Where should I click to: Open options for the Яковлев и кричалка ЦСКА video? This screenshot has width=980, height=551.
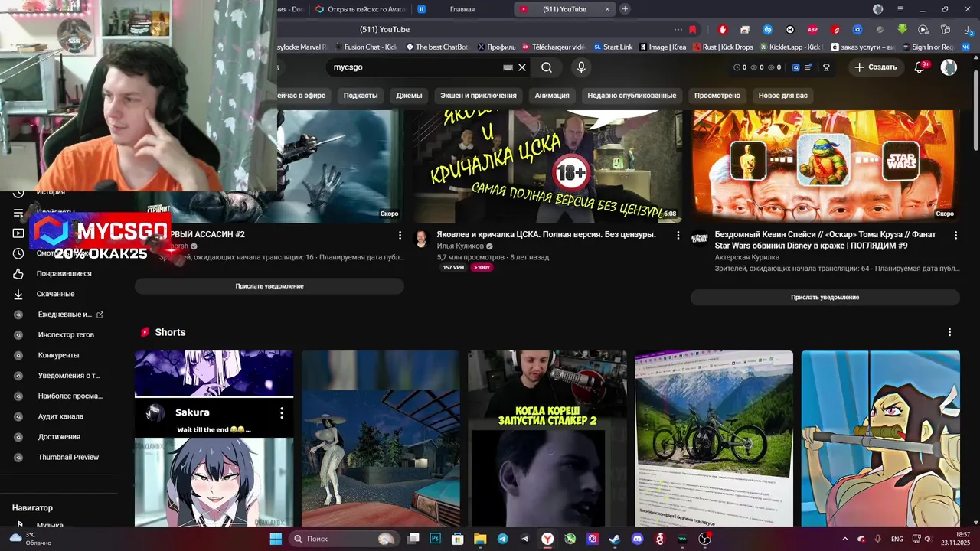click(678, 235)
